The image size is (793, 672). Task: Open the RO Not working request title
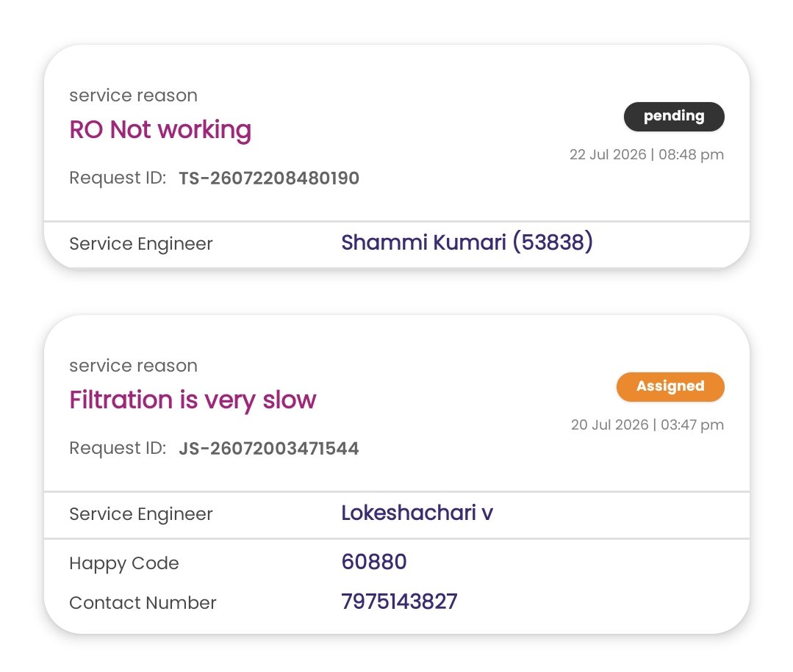coord(160,130)
